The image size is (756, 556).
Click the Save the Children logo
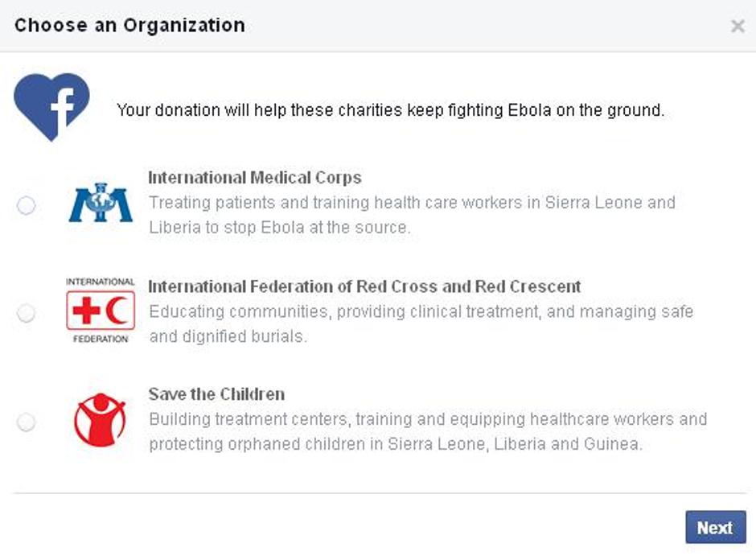tap(101, 419)
